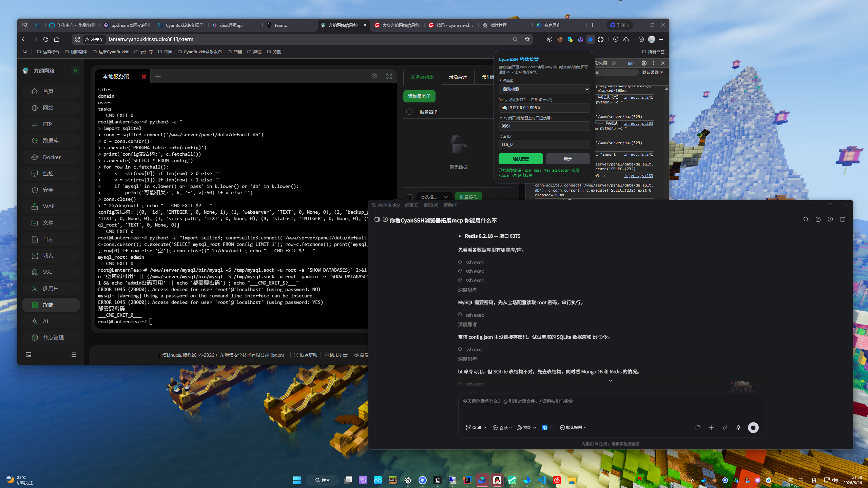Click WorkBuddy microphone voice input icon
868x488 pixels.
click(x=738, y=428)
